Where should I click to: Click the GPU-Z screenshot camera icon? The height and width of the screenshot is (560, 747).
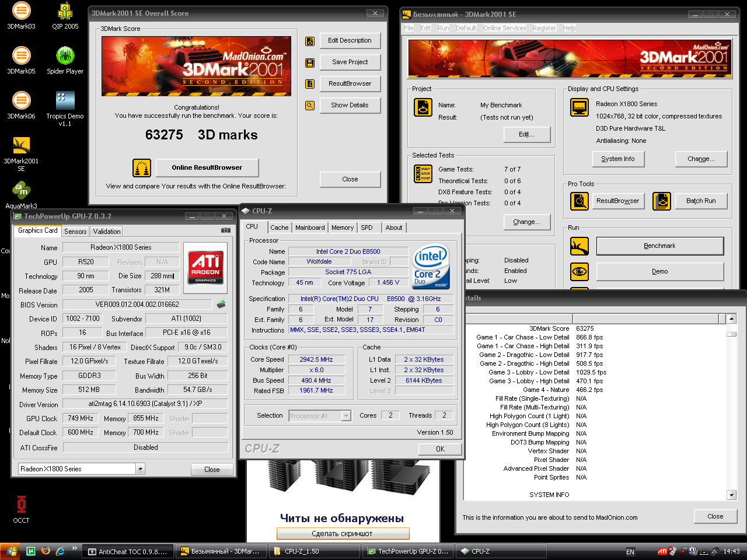[226, 230]
